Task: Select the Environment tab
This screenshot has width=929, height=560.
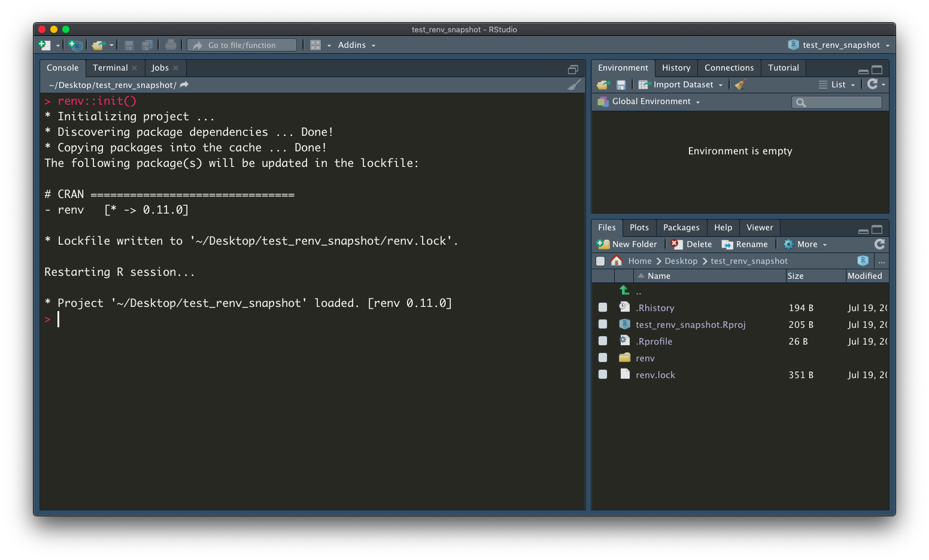Action: 623,68
